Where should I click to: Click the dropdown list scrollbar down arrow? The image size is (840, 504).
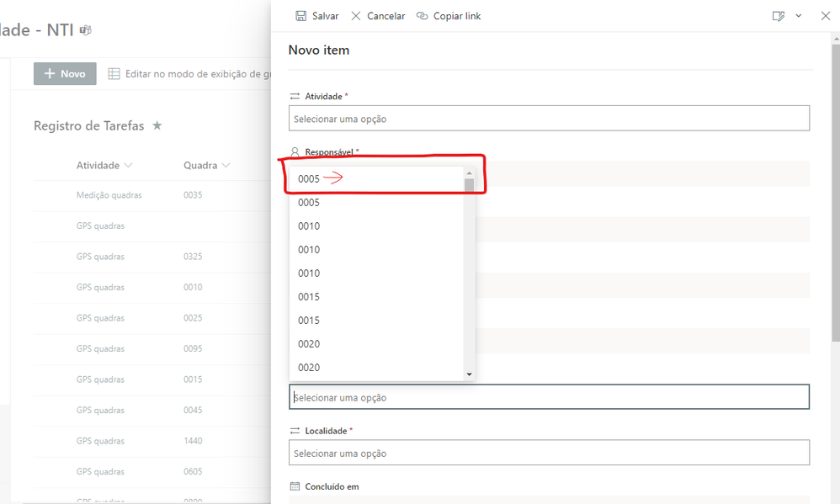pos(469,374)
